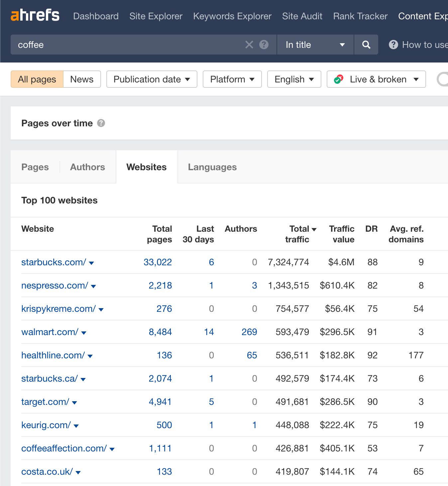Open the Platform filter selector
The width and height of the screenshot is (448, 486).
(232, 79)
